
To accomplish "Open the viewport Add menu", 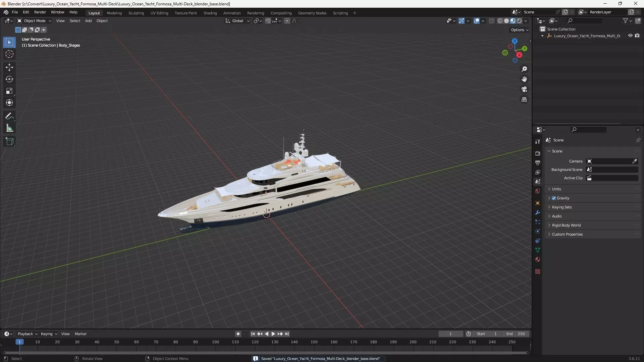I will 88,21.
